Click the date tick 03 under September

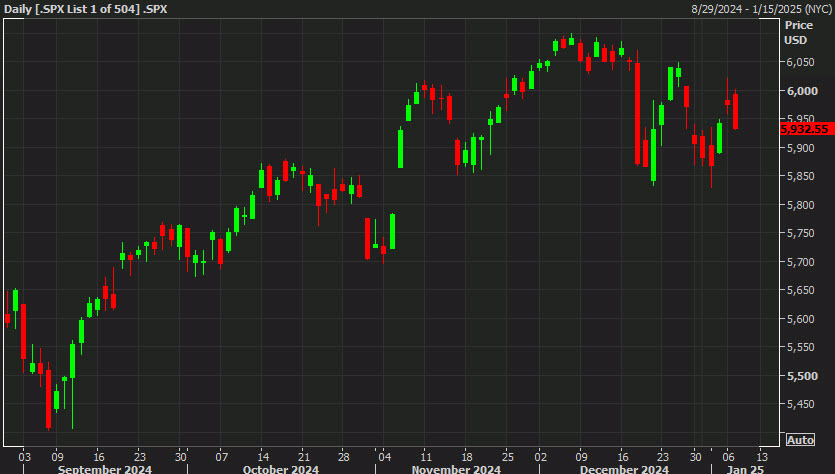point(24,457)
